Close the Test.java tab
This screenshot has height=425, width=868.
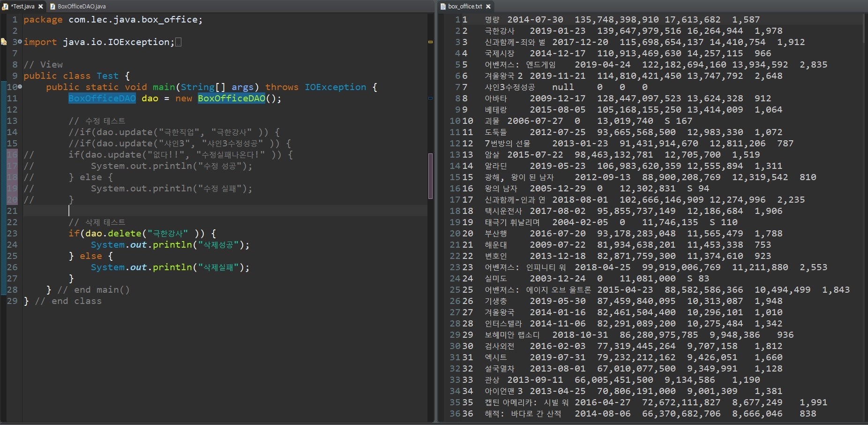[41, 7]
